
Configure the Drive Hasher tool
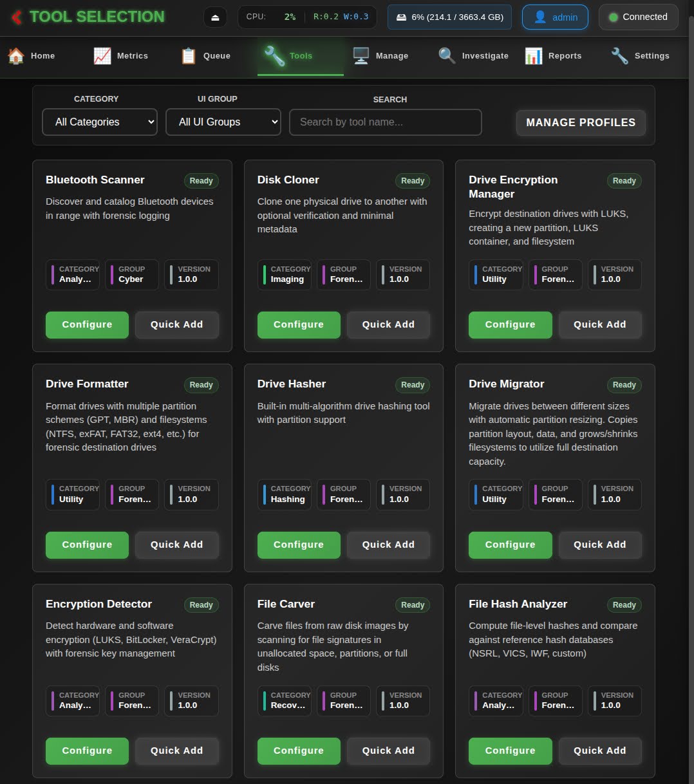(299, 545)
